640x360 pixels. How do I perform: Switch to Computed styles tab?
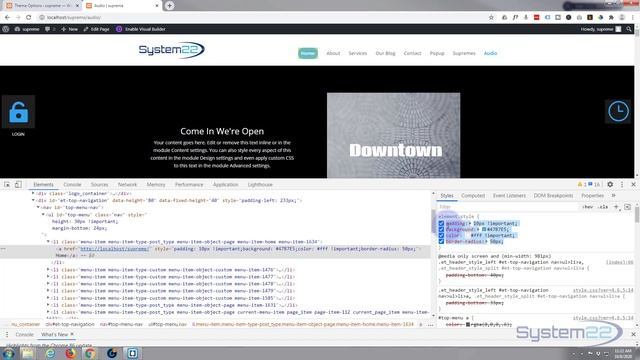(473, 196)
